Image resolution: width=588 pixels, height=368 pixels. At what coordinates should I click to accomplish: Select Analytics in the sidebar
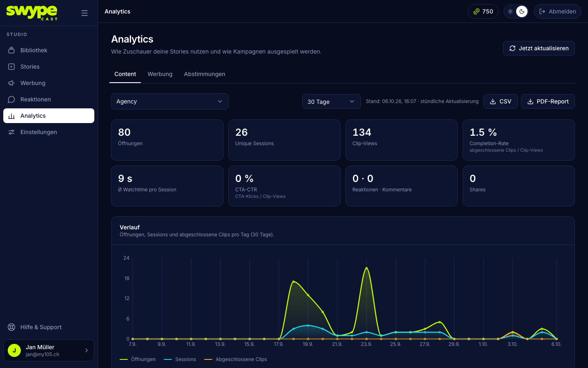pos(49,116)
